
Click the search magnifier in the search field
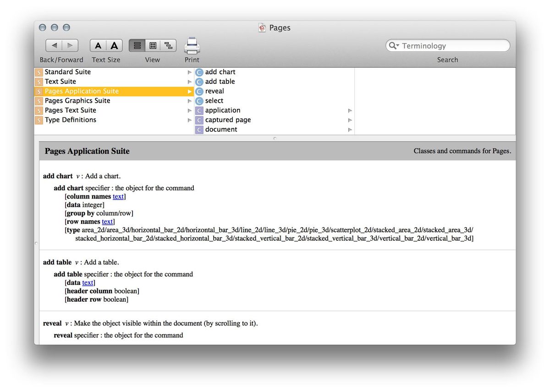click(393, 45)
